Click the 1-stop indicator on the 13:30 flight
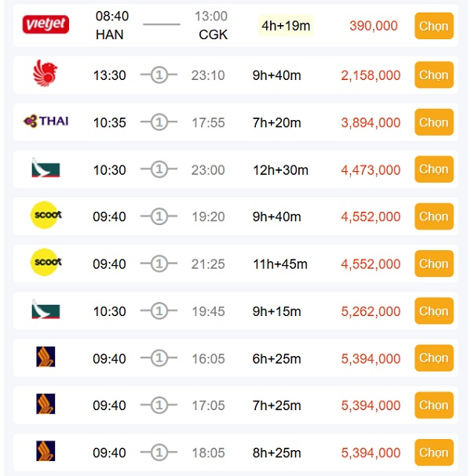This screenshot has width=471, height=476. click(159, 75)
